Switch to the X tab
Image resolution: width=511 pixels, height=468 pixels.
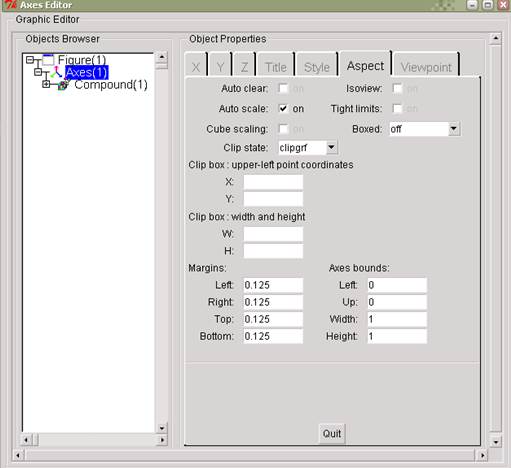tap(196, 66)
